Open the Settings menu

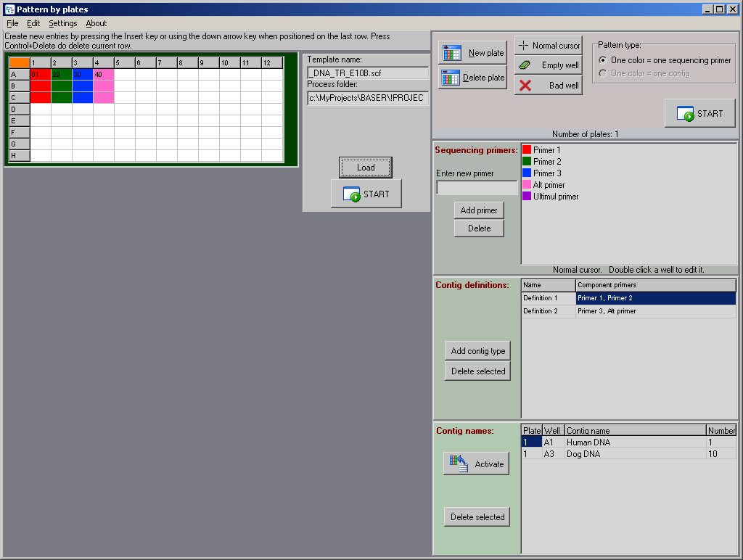[x=62, y=23]
